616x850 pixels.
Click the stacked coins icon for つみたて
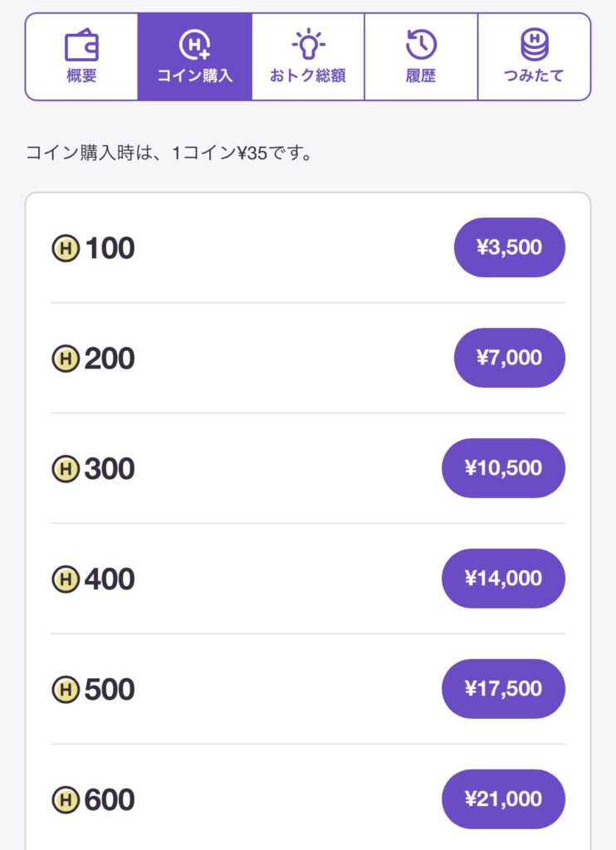tap(534, 44)
